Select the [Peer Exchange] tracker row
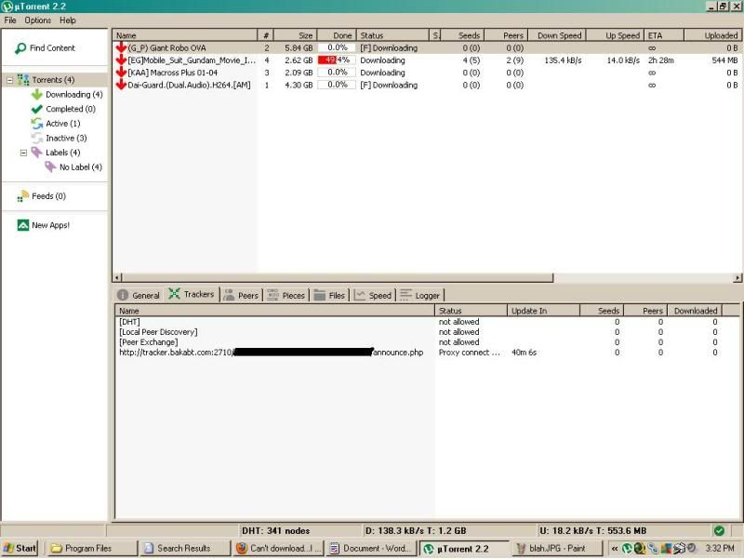This screenshot has width=744, height=560. click(x=426, y=342)
